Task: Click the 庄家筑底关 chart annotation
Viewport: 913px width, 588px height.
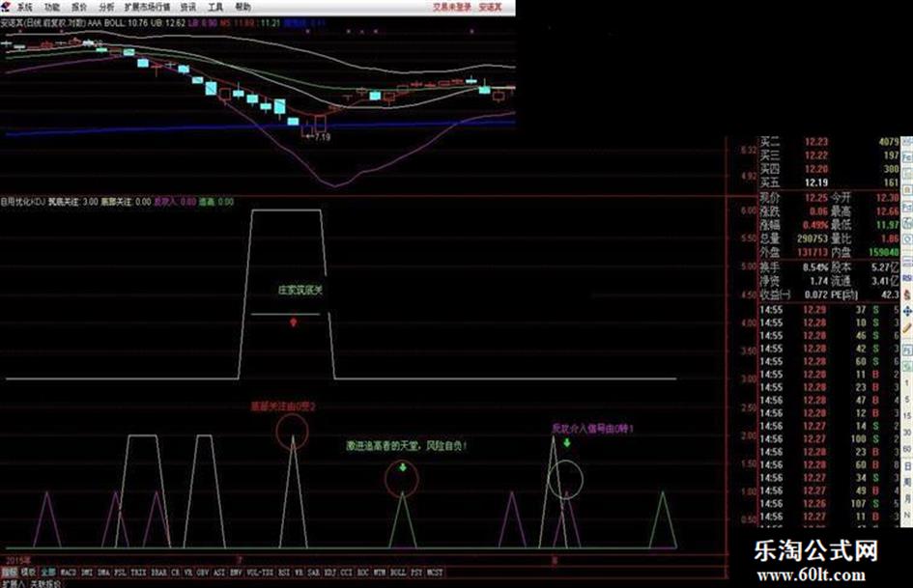Action: click(x=300, y=290)
